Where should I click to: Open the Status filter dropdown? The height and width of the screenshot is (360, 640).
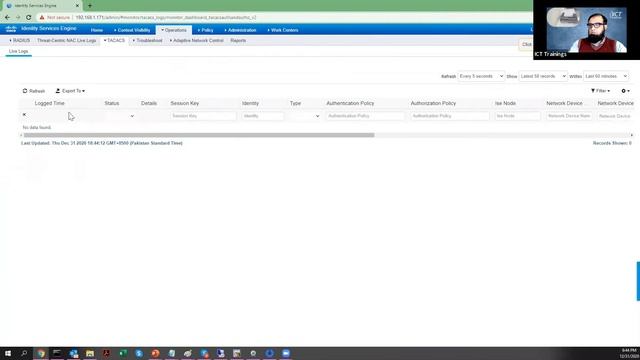click(x=119, y=116)
